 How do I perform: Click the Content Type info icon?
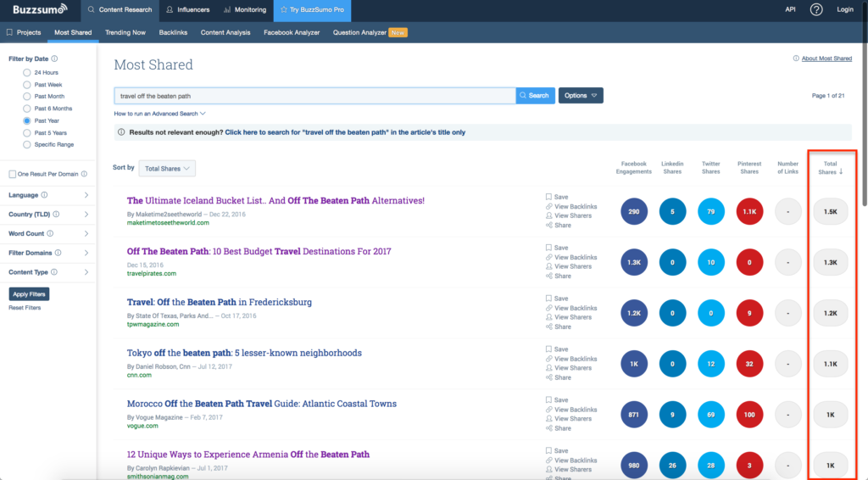[54, 272]
